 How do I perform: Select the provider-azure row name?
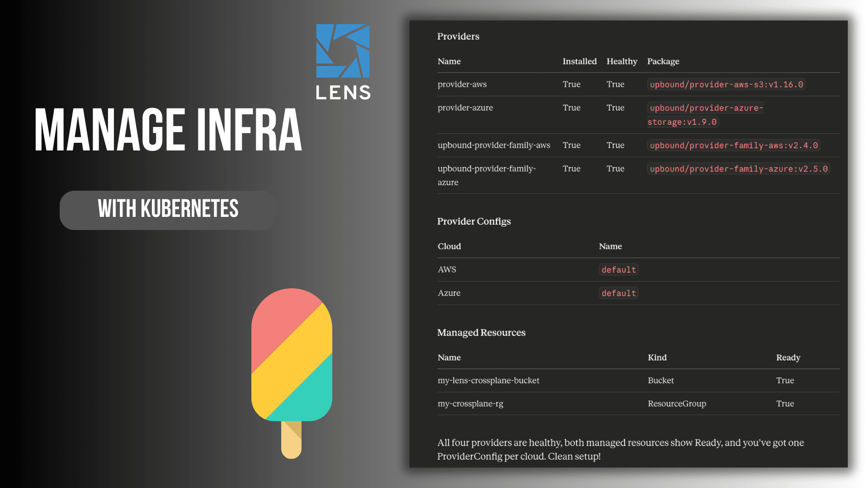click(x=465, y=108)
